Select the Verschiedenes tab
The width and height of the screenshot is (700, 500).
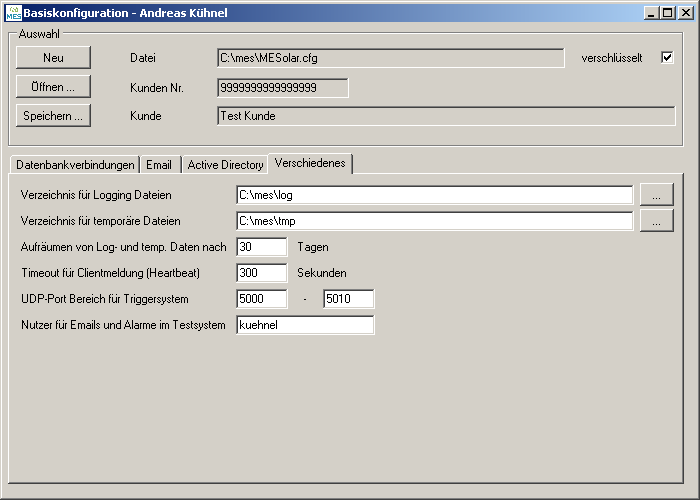311,164
